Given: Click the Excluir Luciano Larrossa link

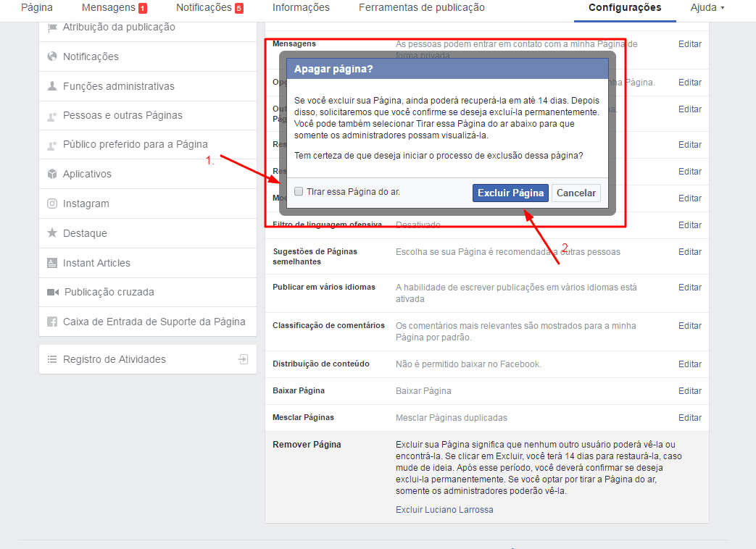Looking at the screenshot, I should [x=444, y=509].
